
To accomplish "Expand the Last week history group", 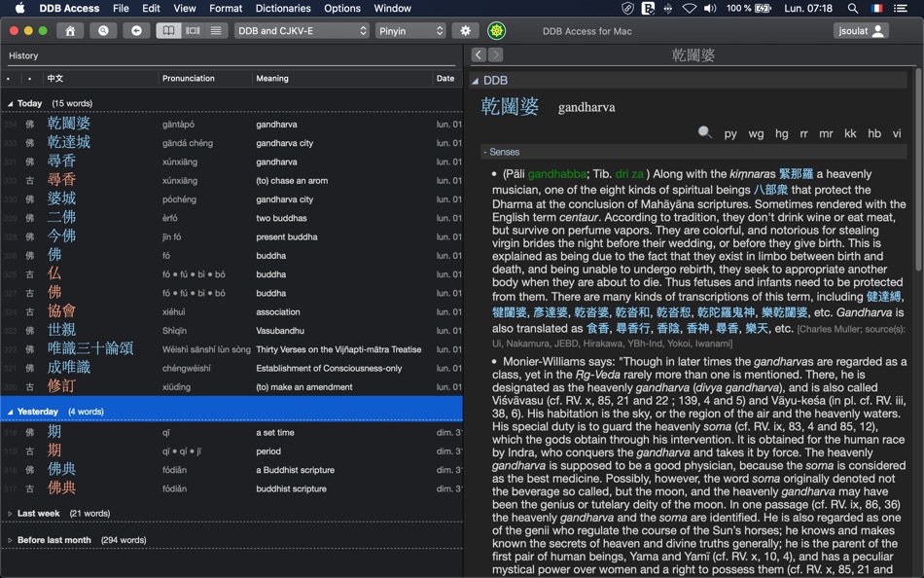I will pyautogui.click(x=10, y=514).
